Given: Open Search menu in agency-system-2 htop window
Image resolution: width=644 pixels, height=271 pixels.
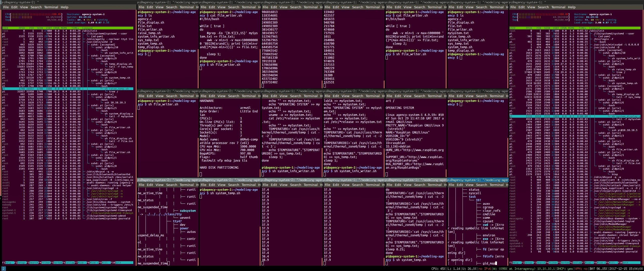Looking at the screenshot, I should coord(36,7).
